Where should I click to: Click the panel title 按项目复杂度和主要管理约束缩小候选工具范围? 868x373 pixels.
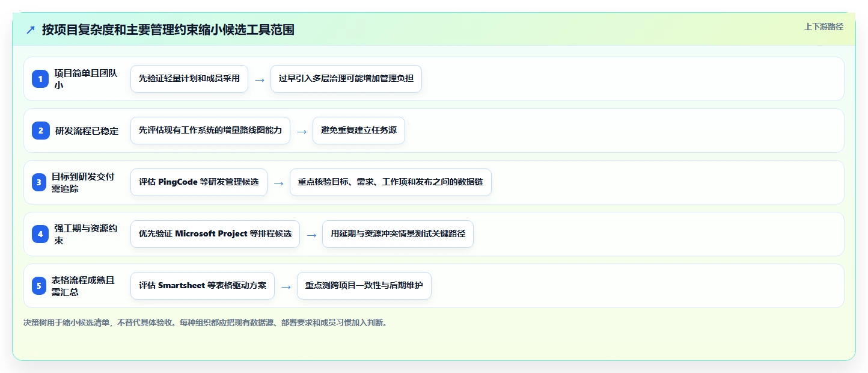tap(168, 29)
